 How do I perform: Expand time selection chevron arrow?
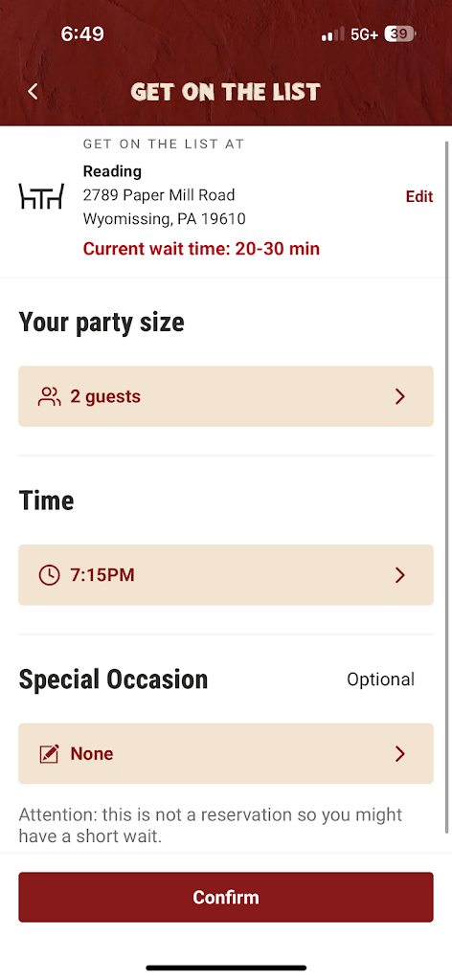pyautogui.click(x=400, y=575)
